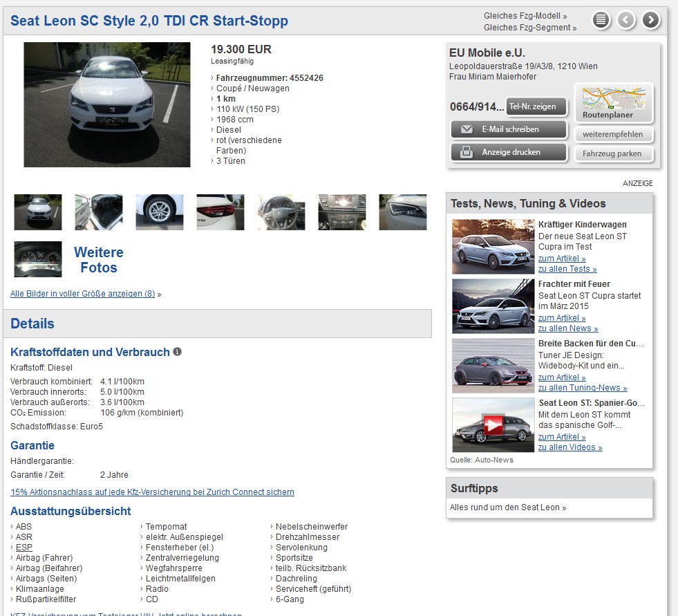Click Fahrzeug parken button
This screenshot has width=678, height=616.
coord(613,153)
